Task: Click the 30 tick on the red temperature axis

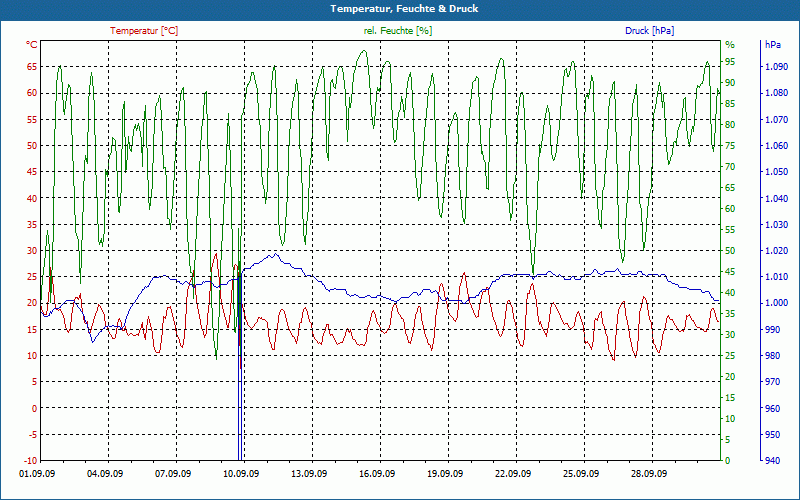Action: [32, 251]
